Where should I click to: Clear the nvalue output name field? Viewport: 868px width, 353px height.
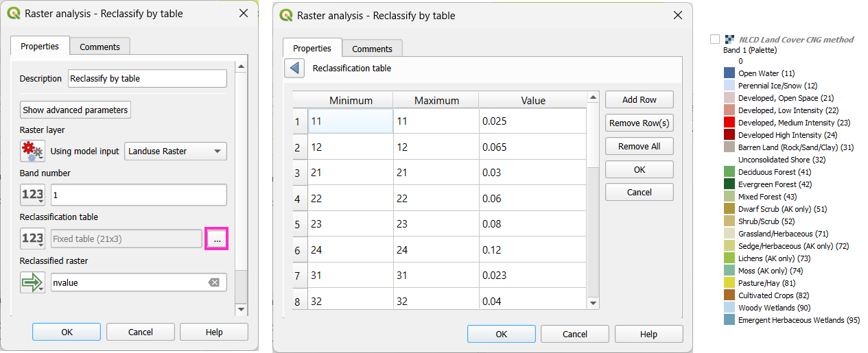pos(214,282)
